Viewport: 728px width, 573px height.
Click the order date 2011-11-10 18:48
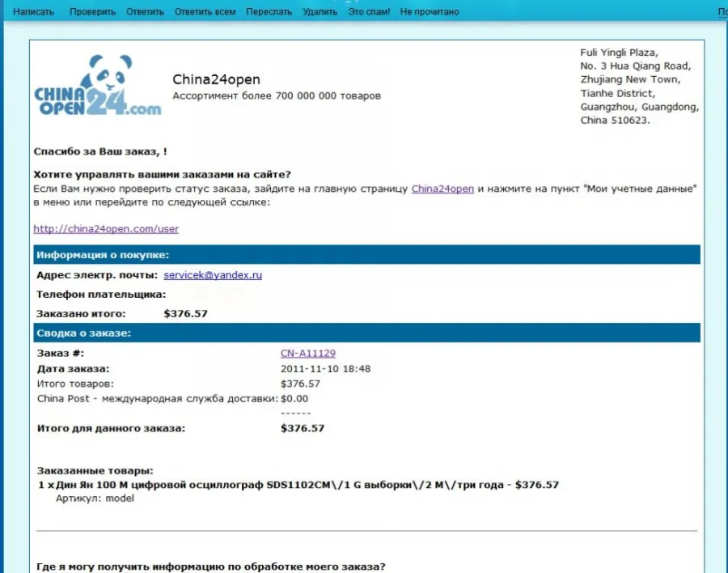pos(325,369)
